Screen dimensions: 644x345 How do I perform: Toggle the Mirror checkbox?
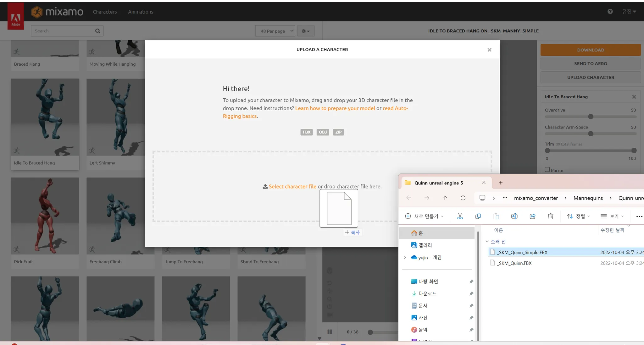[x=547, y=170]
